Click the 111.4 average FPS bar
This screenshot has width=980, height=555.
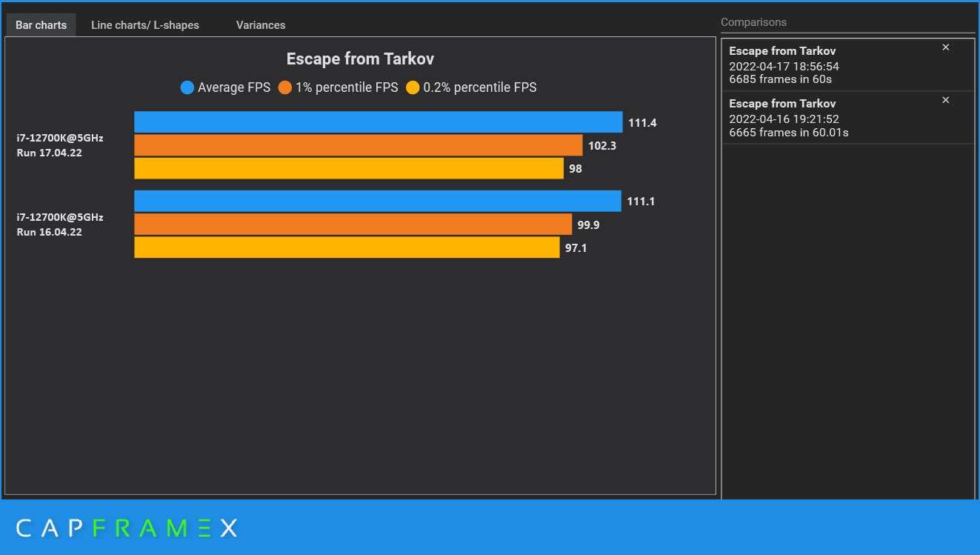point(379,122)
